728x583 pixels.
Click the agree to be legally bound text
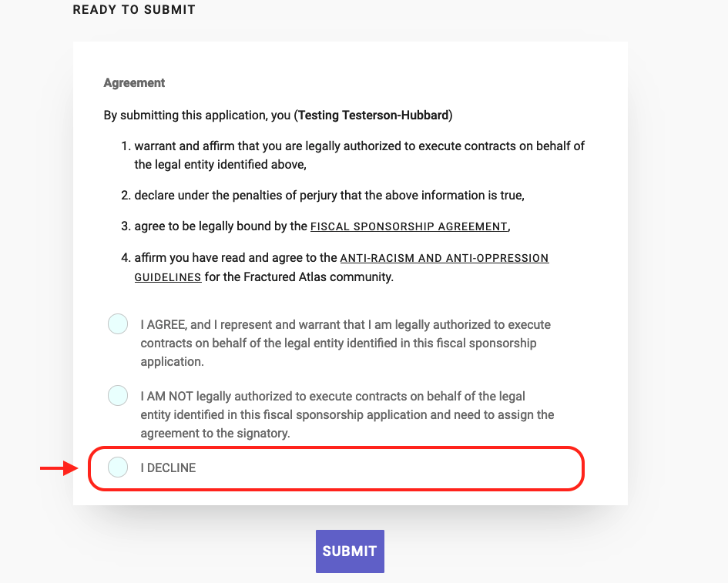[220, 226]
